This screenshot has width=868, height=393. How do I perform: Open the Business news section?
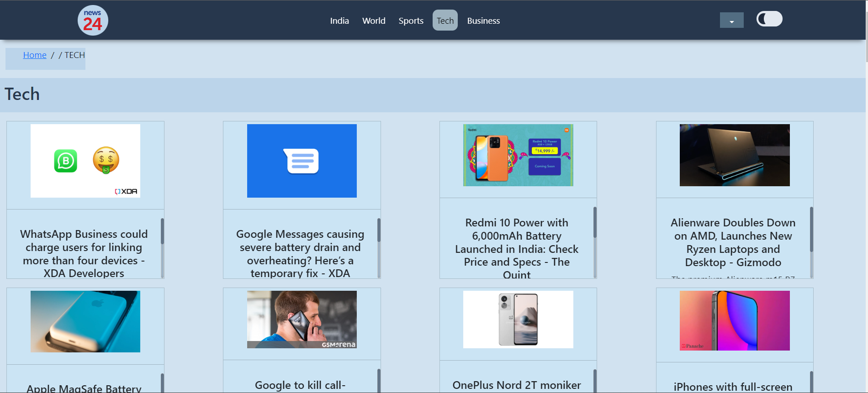tap(483, 21)
